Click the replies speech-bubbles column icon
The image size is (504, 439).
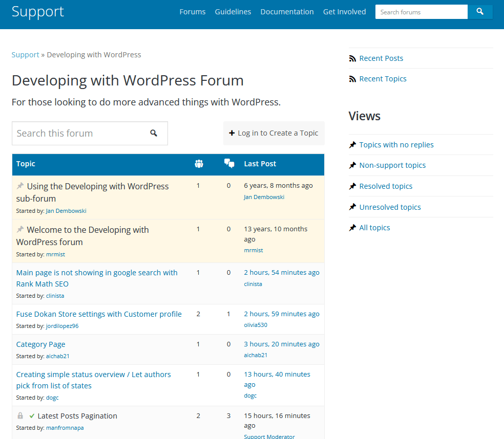[x=229, y=163]
